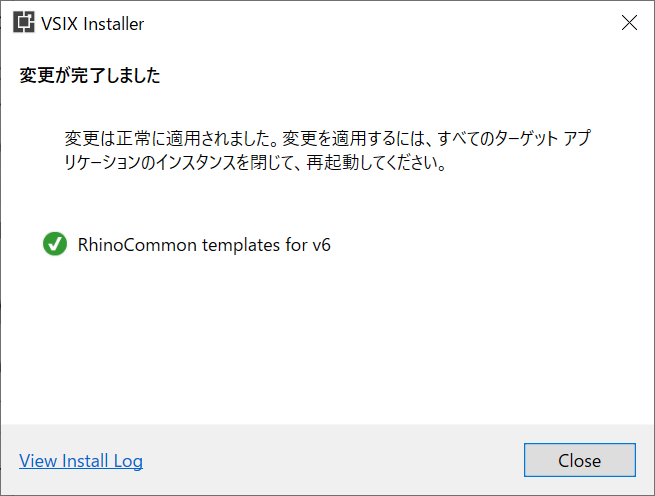Click the gray footer between link and Close

click(x=334, y=460)
